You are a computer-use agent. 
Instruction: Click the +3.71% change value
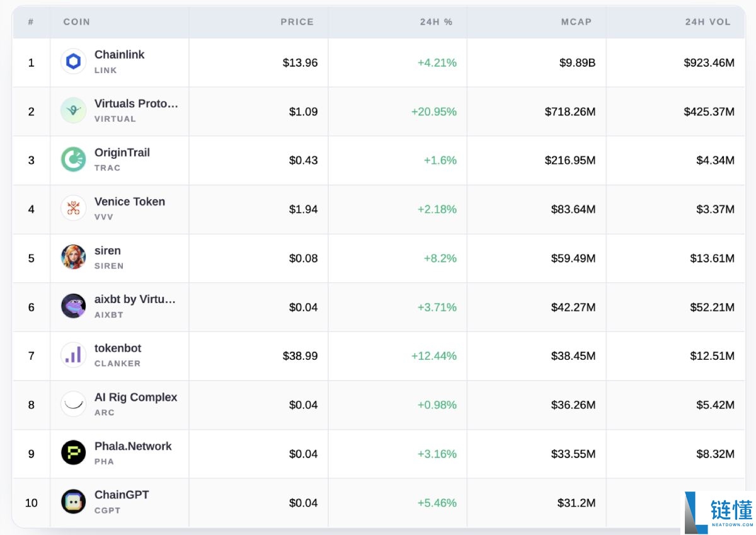pyautogui.click(x=437, y=308)
